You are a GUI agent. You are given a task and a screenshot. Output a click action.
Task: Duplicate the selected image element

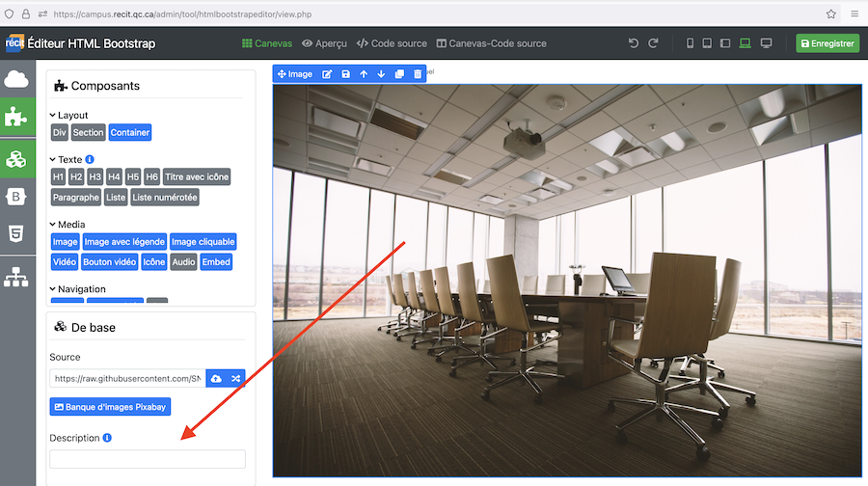tap(399, 74)
